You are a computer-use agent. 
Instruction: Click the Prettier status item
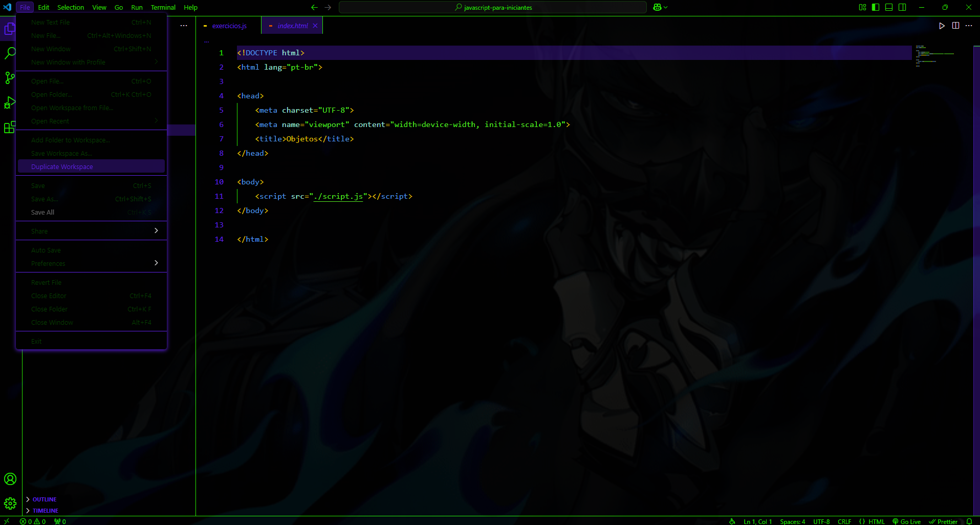(x=943, y=521)
